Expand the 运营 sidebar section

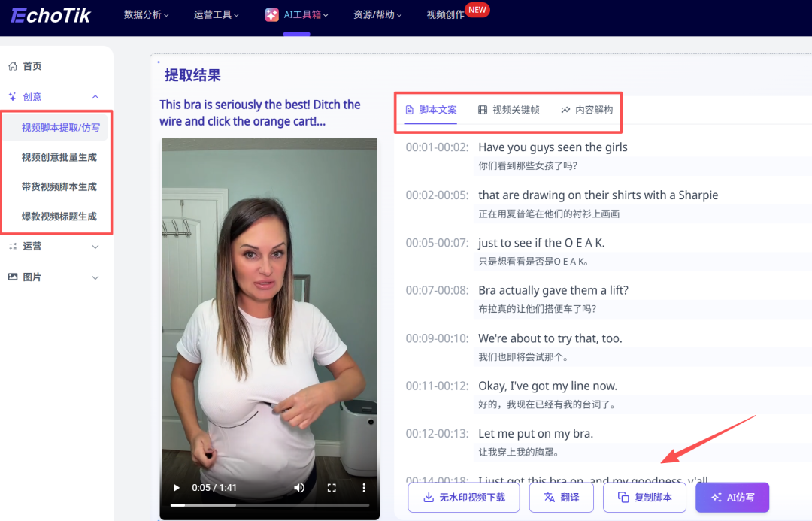[95, 247]
